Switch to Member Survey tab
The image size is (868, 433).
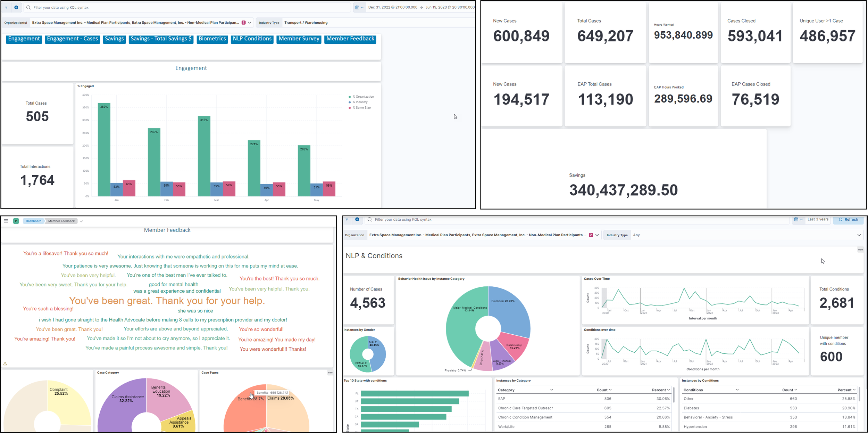[299, 39]
